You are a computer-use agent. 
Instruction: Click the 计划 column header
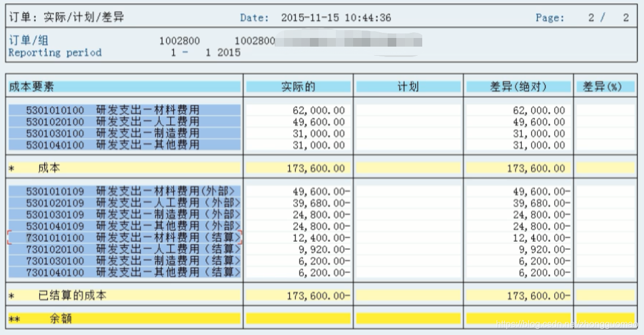pyautogui.click(x=408, y=86)
